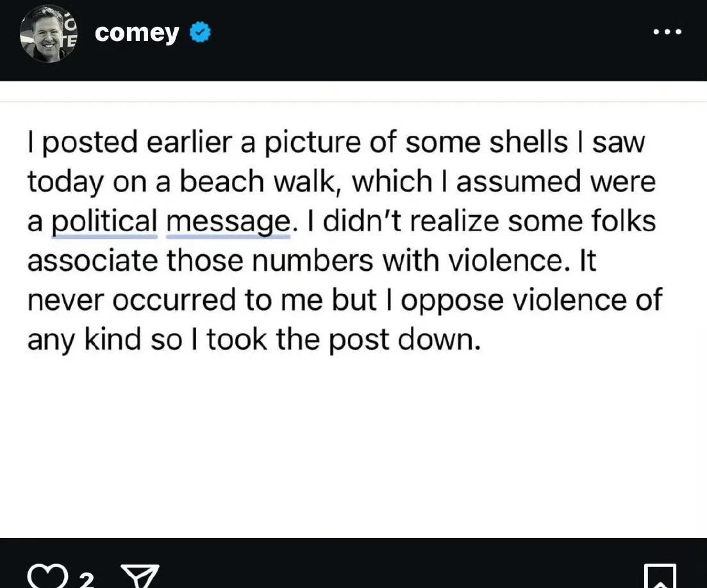The height and width of the screenshot is (588, 707).
Task: Click the text line starting "I posted earlier"
Action: tap(337, 142)
